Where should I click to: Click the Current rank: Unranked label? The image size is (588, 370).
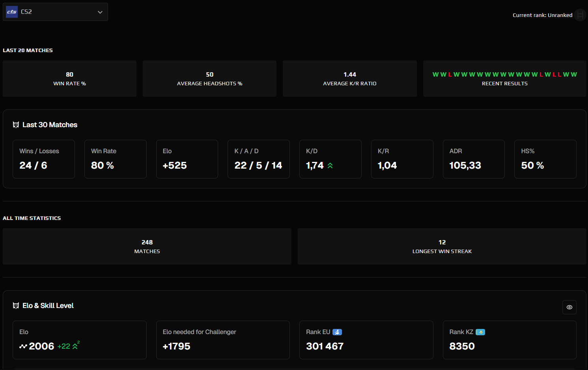[x=542, y=15]
